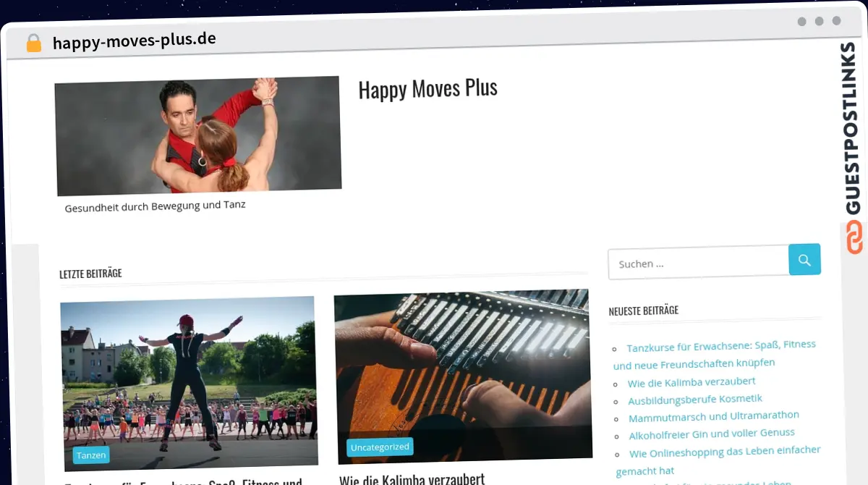Select the Tanzen category tag
This screenshot has height=485, width=868.
(x=91, y=455)
